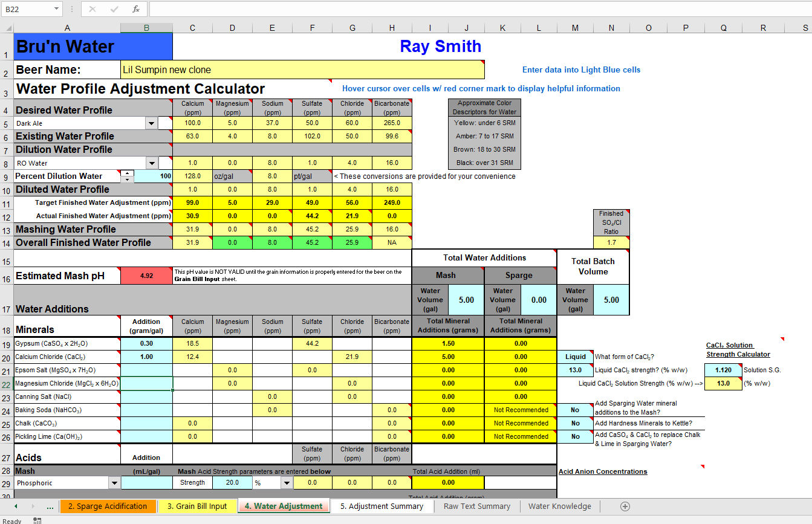
Task: Open the RO Water dilution profile dropdown
Action: (151, 163)
